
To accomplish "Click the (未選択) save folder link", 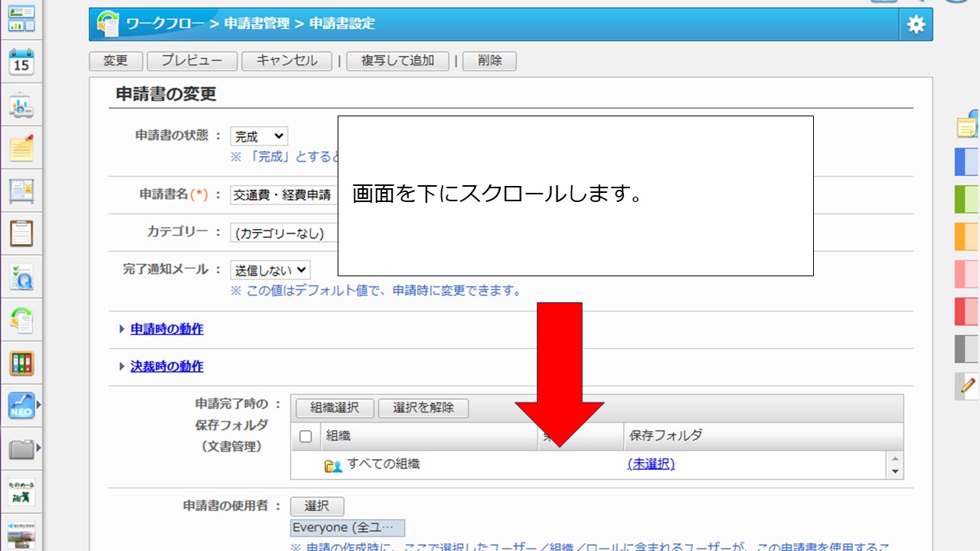I will [651, 464].
